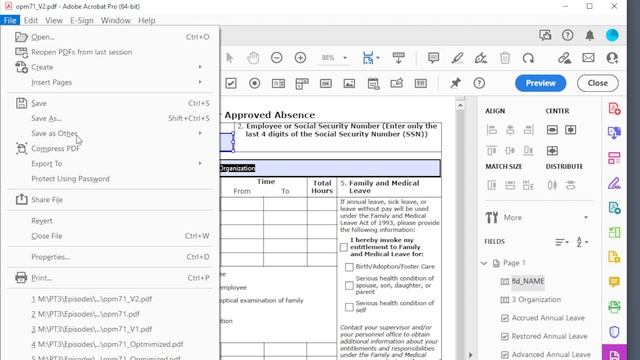
Task: Open the E-Sign menu
Action: 82,20
